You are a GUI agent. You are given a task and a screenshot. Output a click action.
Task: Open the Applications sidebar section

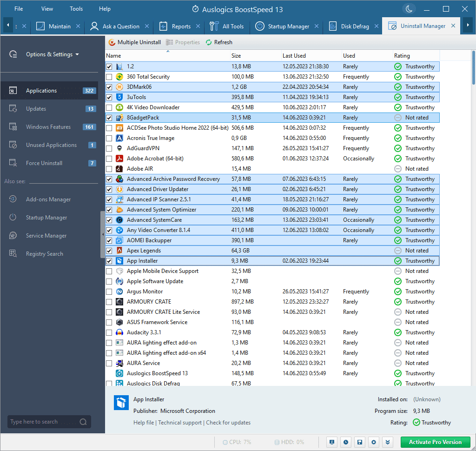pos(49,91)
